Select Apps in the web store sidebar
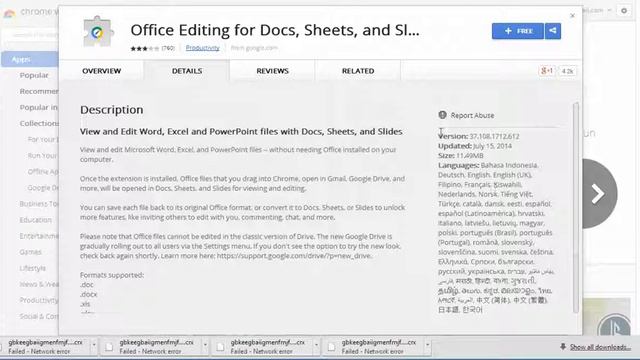The height and width of the screenshot is (360, 640). click(30, 59)
